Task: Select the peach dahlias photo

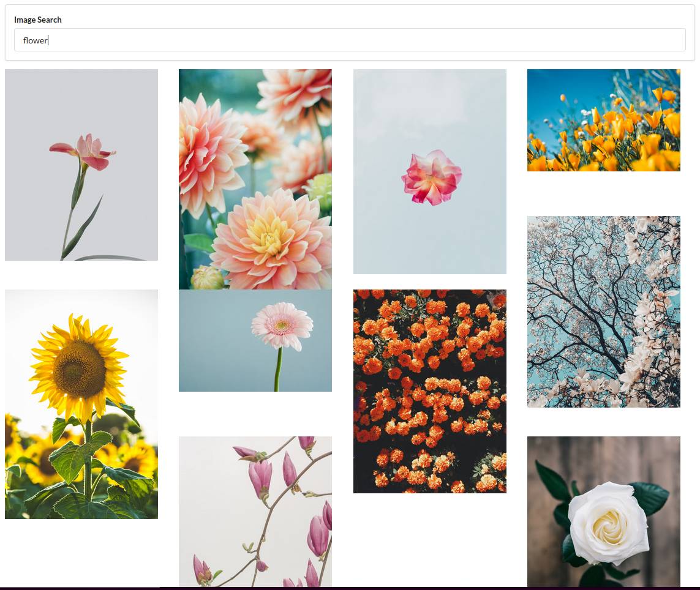Action: pyautogui.click(x=255, y=179)
